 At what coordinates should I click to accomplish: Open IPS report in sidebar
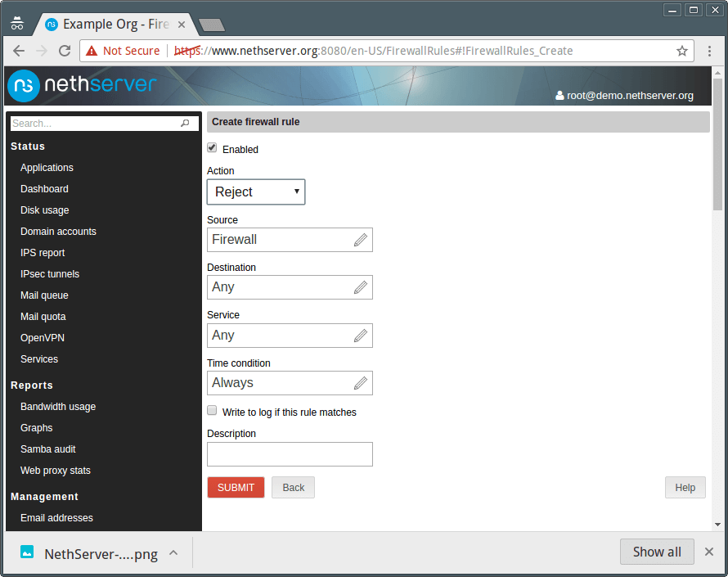[43, 253]
